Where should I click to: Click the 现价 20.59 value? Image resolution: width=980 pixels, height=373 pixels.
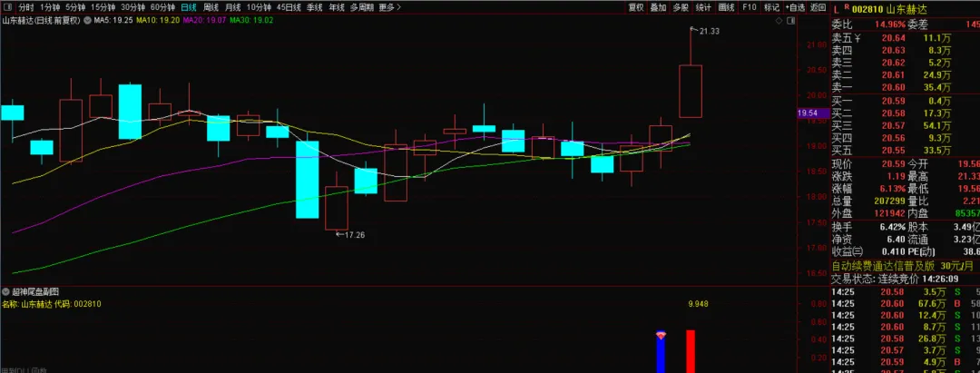[x=893, y=163]
